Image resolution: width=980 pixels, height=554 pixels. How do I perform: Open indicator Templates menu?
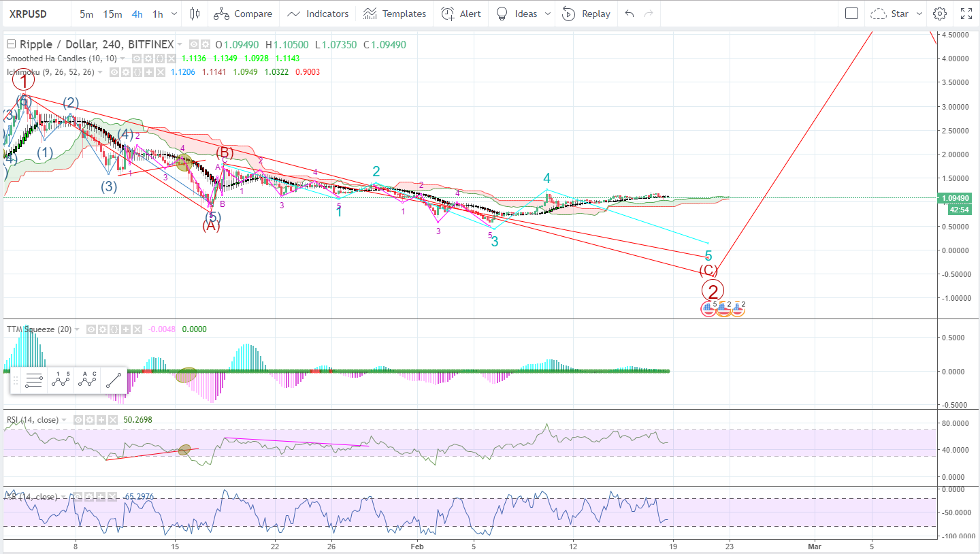click(x=395, y=14)
